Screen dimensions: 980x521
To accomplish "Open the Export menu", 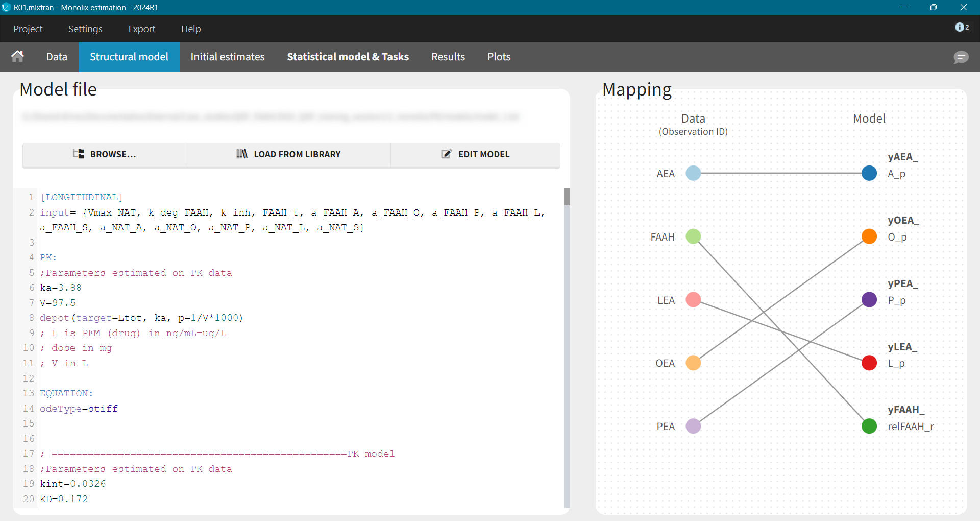I will click(x=141, y=29).
